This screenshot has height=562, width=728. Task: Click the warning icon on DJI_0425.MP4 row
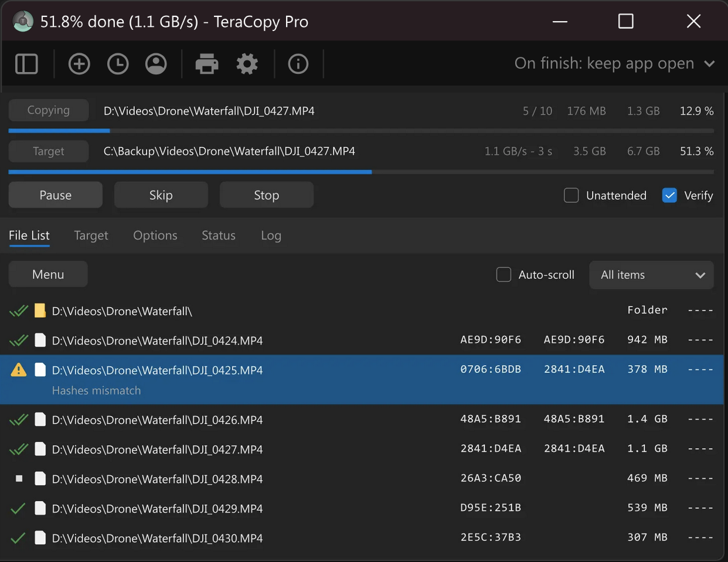click(x=19, y=370)
